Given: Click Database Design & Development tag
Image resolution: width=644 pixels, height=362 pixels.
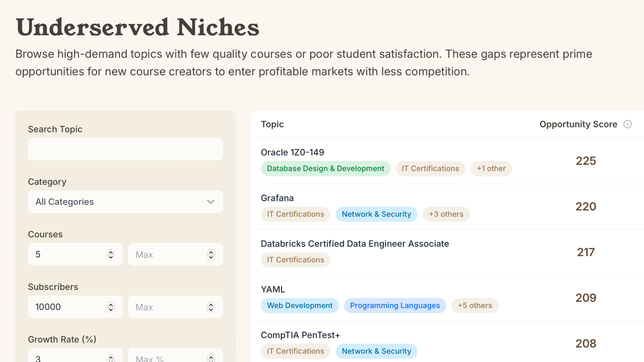Looking at the screenshot, I should tap(326, 169).
